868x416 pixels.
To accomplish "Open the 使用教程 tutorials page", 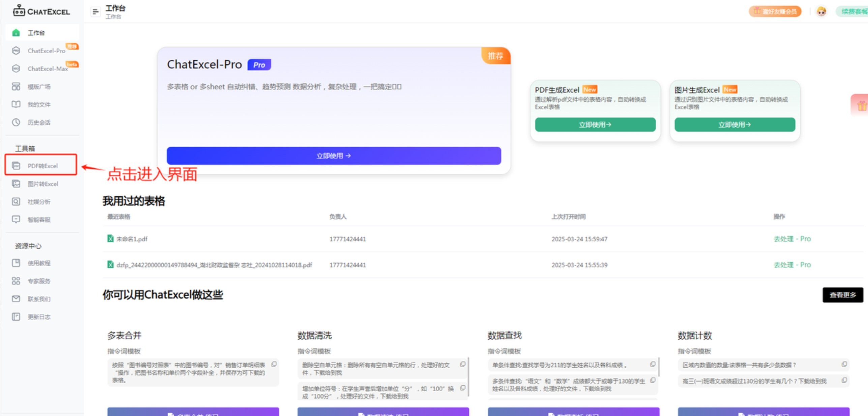I will click(39, 263).
